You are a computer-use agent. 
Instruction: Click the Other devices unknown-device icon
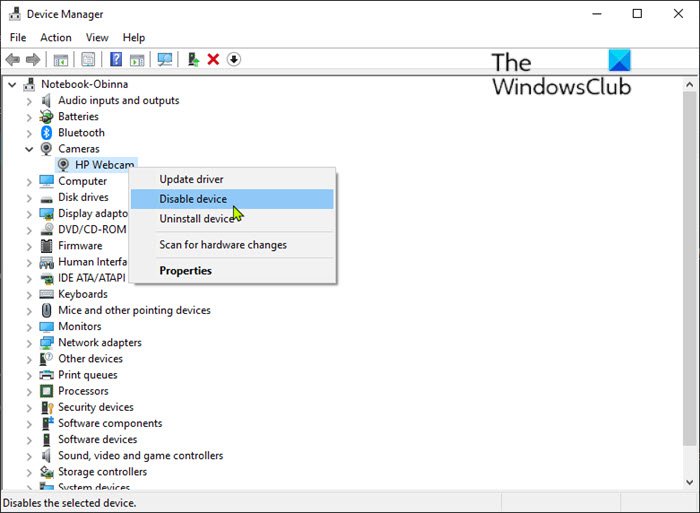coord(46,359)
